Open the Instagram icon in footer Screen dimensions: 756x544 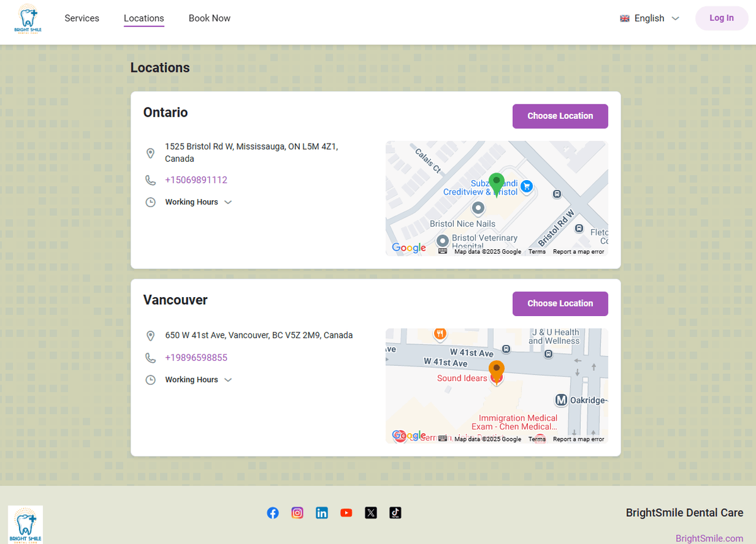(x=297, y=513)
